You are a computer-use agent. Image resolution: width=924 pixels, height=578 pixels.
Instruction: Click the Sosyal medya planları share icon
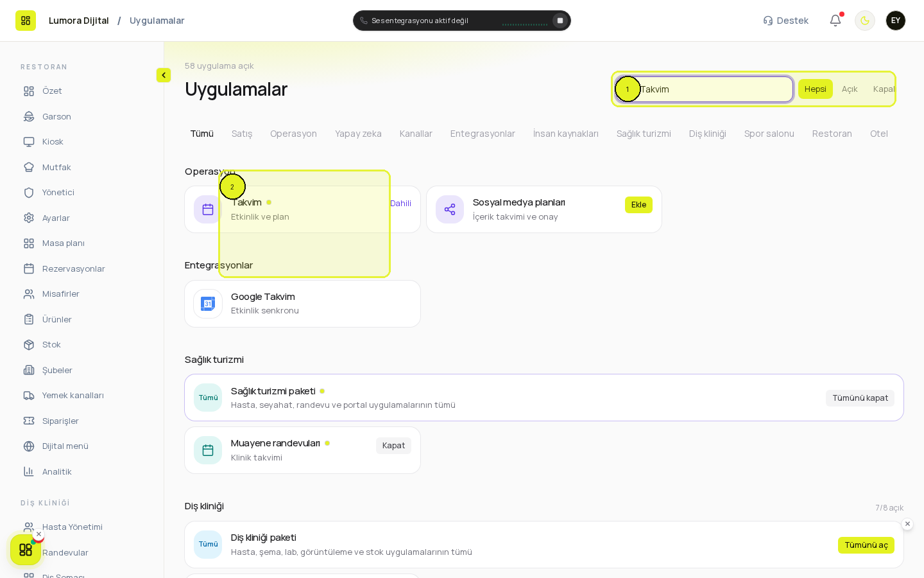click(x=450, y=209)
